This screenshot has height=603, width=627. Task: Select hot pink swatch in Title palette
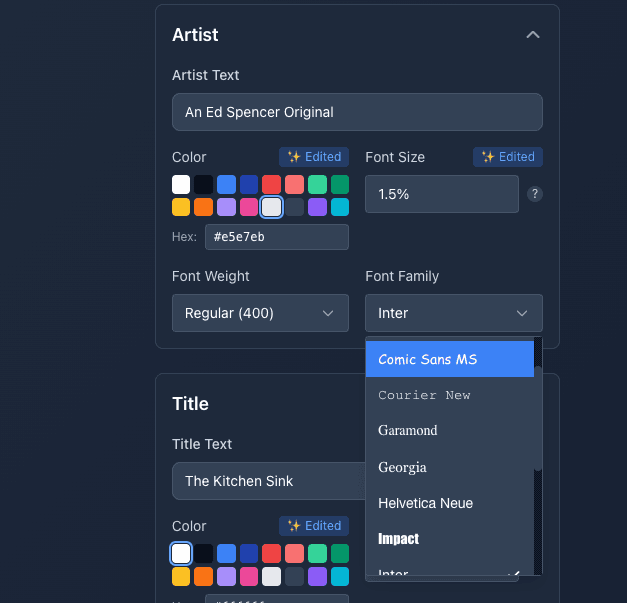pyautogui.click(x=249, y=577)
